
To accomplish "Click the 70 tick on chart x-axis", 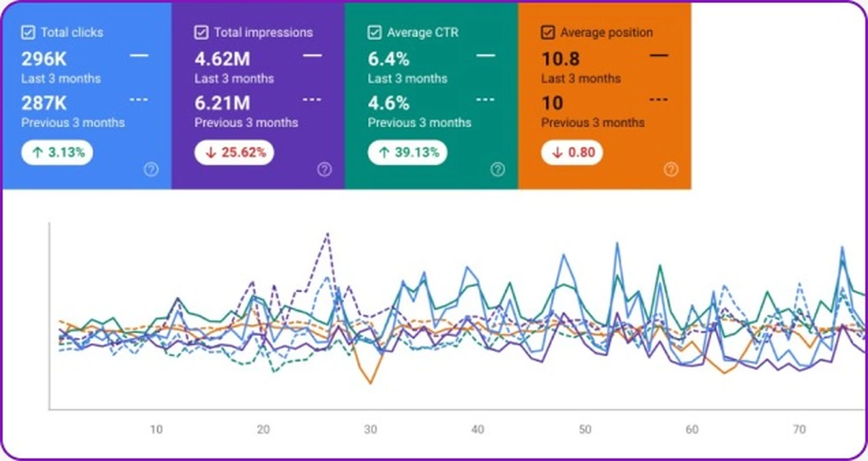I will tap(799, 430).
